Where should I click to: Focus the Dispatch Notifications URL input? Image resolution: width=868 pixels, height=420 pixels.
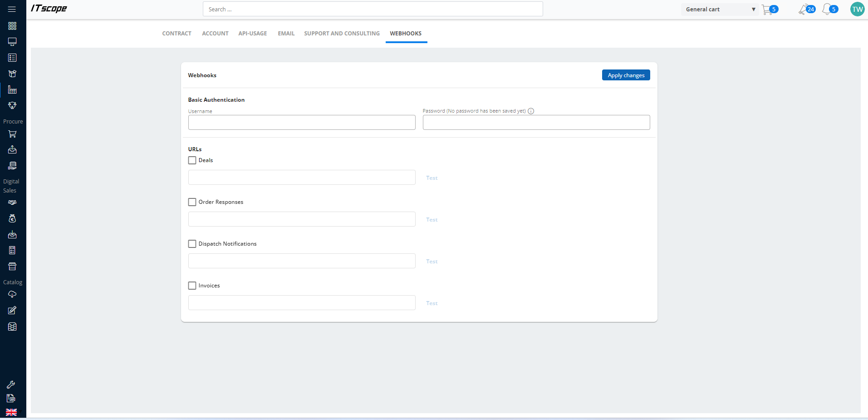302,261
